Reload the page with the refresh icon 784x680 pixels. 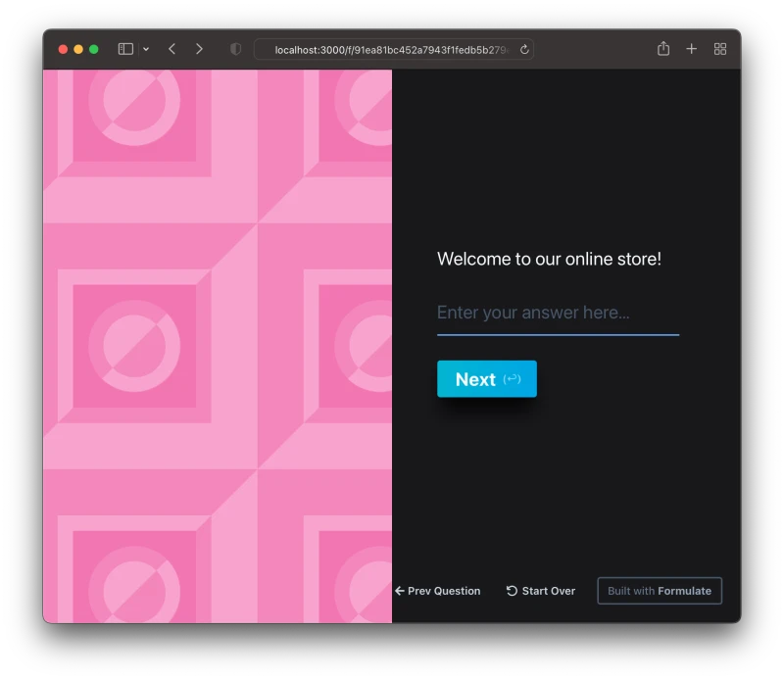click(x=524, y=49)
